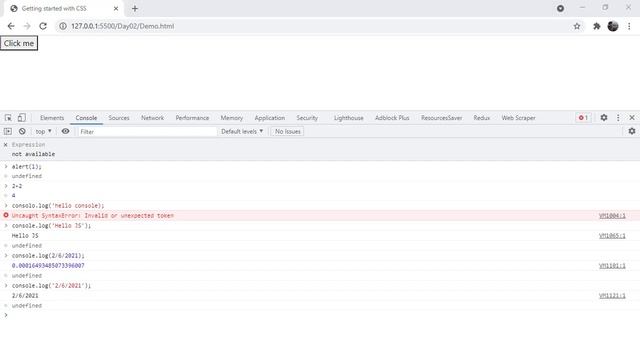Click the alert(1); console entry
This screenshot has height=360, width=640.
coord(27,167)
